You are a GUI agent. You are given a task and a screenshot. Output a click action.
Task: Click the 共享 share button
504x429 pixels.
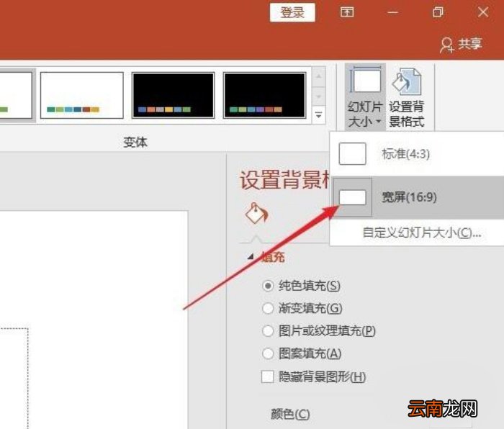point(462,45)
